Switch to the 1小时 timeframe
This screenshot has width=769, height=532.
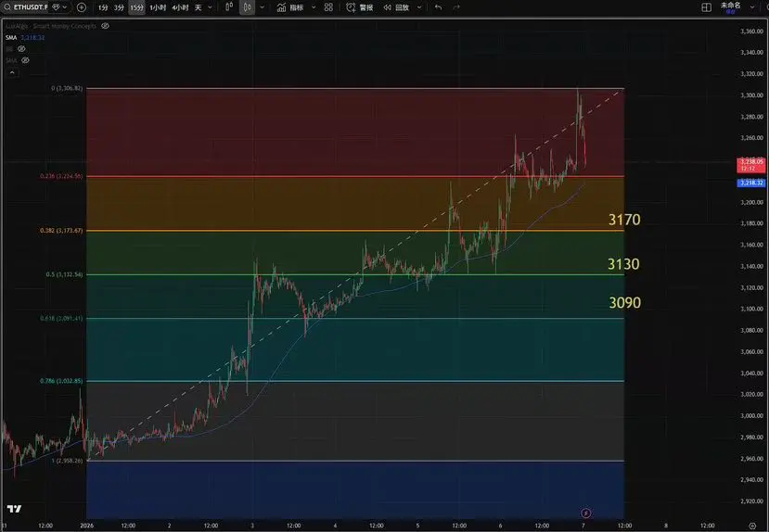tap(158, 7)
